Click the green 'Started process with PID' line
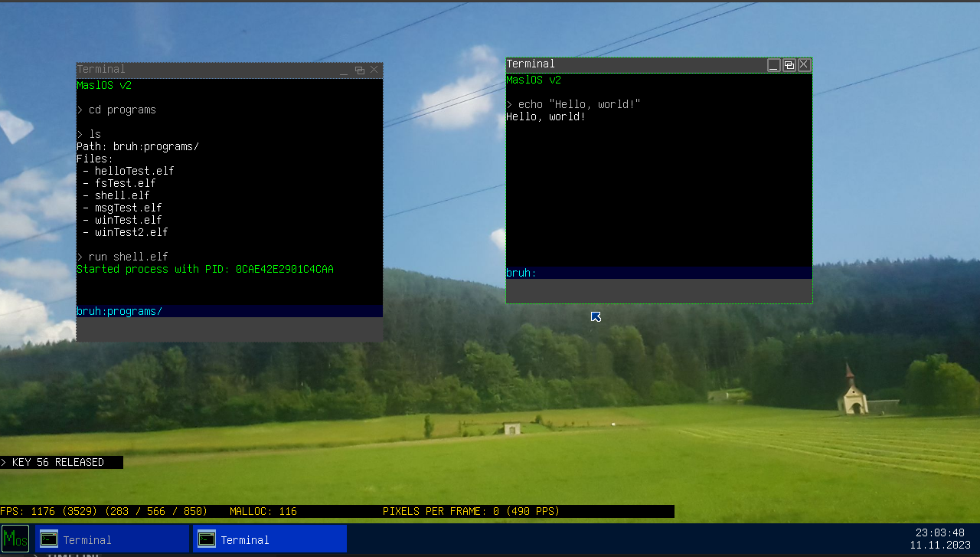This screenshot has height=557, width=980. pyautogui.click(x=205, y=269)
